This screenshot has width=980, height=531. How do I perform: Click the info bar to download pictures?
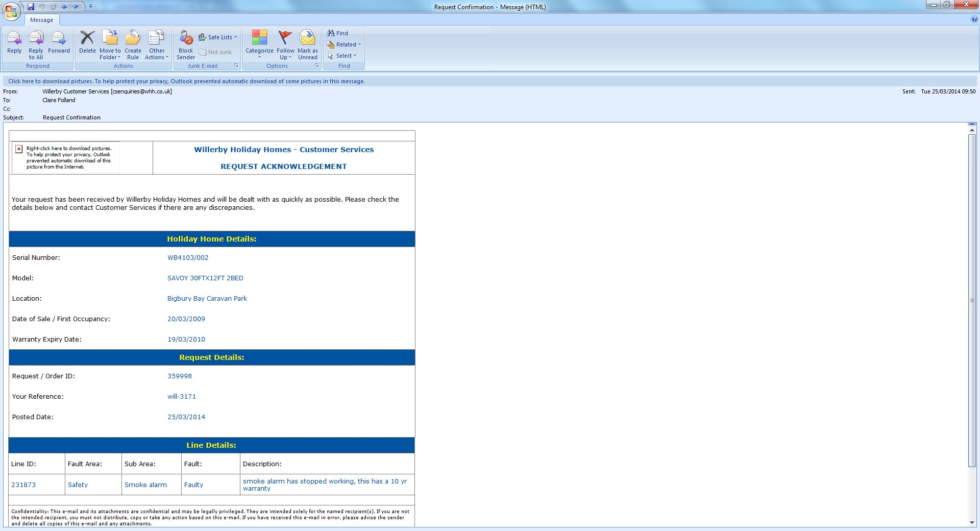coord(490,81)
